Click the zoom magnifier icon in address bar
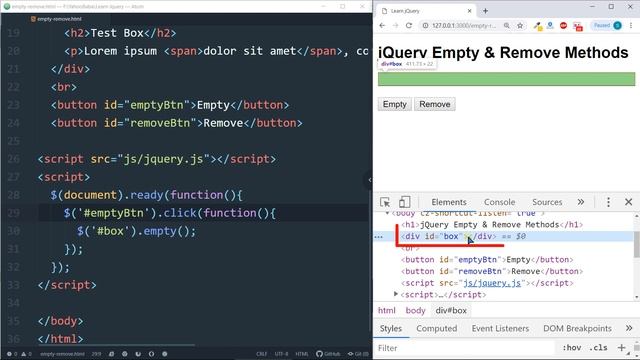 [507, 25]
